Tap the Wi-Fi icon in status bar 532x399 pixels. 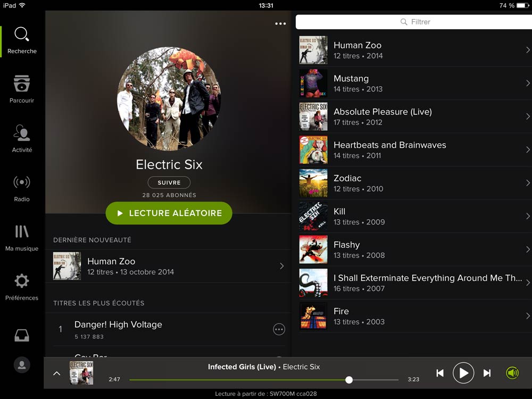point(22,5)
